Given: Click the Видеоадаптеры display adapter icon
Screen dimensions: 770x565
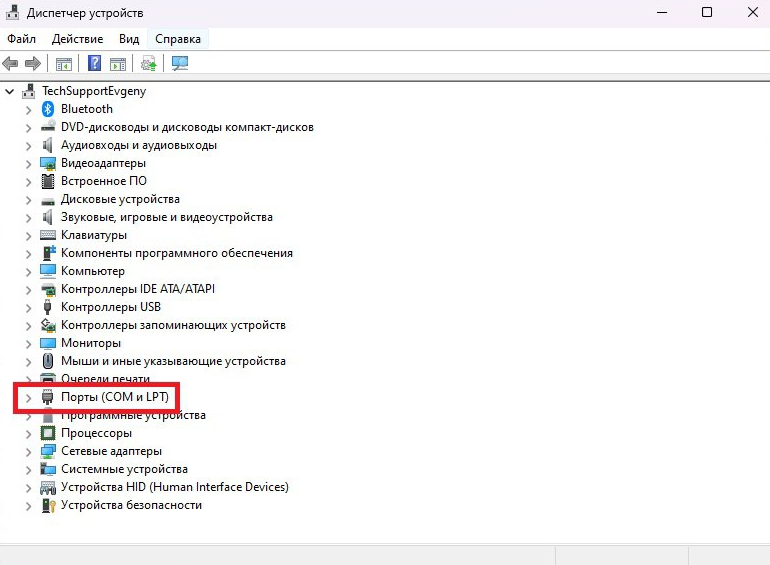Looking at the screenshot, I should click(x=48, y=163).
